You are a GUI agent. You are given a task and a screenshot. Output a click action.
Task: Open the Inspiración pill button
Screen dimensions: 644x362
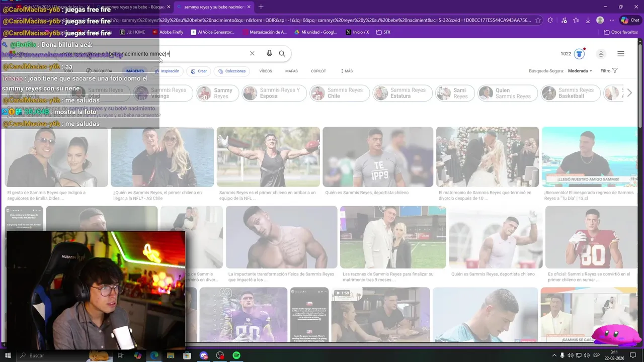(x=167, y=71)
